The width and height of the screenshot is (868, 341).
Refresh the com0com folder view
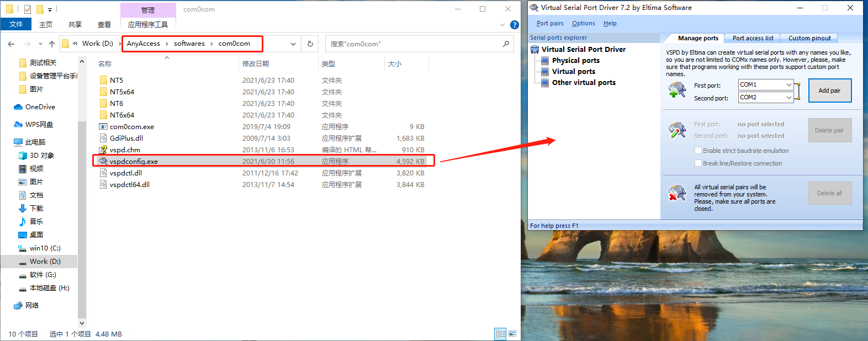[x=310, y=44]
